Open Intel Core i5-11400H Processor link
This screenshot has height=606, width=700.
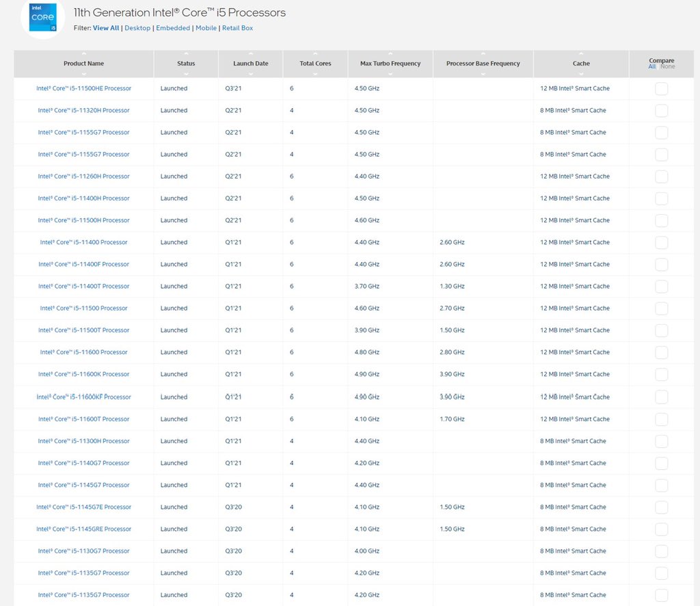click(83, 198)
